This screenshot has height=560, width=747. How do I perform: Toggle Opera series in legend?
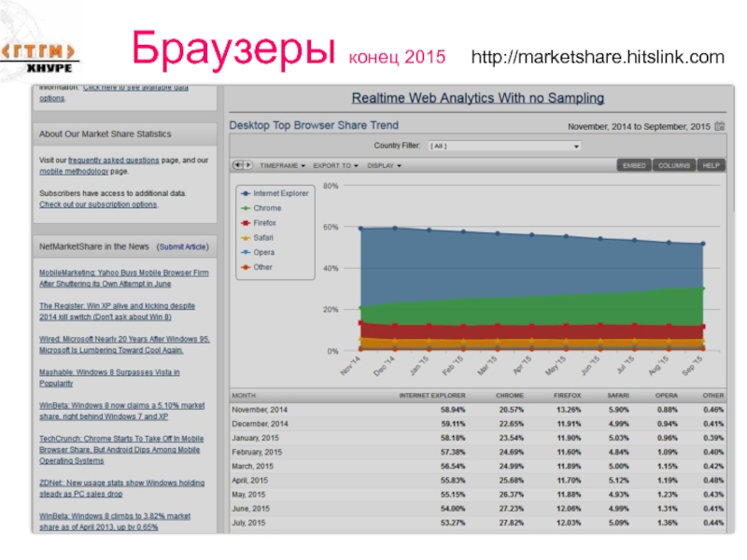pos(258,252)
